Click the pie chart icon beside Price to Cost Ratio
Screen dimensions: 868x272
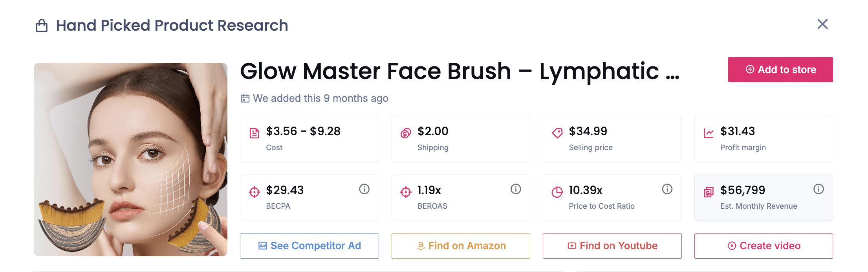[557, 192]
